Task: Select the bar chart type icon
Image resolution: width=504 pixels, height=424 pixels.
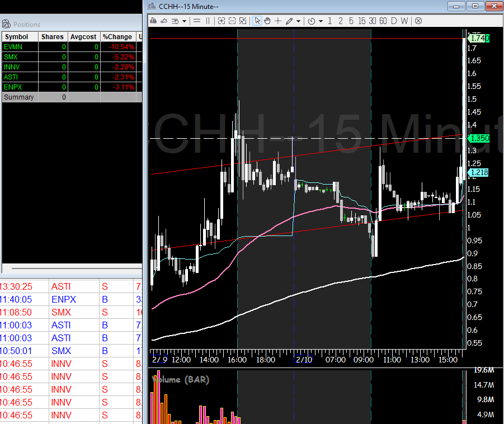Action: [x=153, y=21]
